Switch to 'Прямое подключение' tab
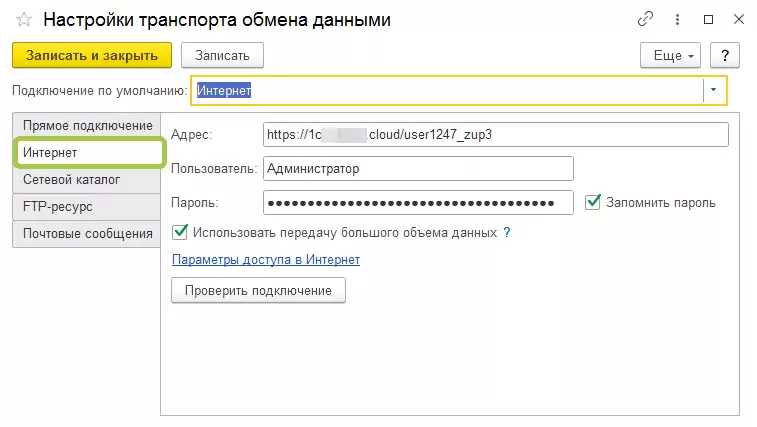This screenshot has height=427, width=757. pyautogui.click(x=87, y=126)
